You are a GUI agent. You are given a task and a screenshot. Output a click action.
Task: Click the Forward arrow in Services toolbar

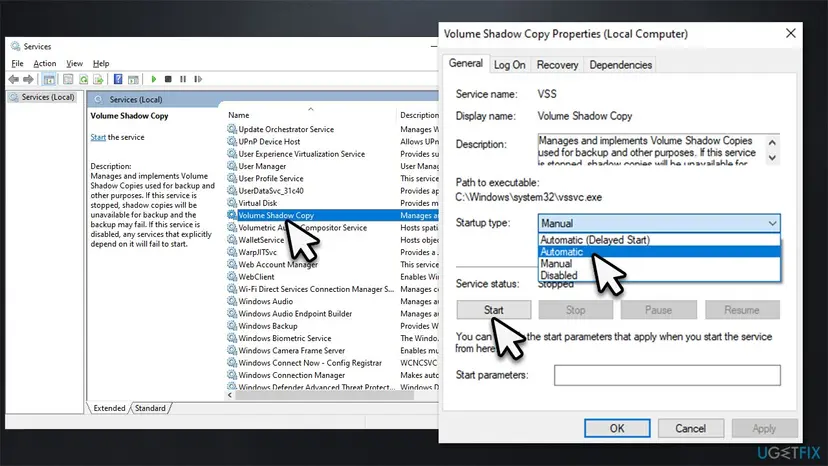click(x=28, y=79)
